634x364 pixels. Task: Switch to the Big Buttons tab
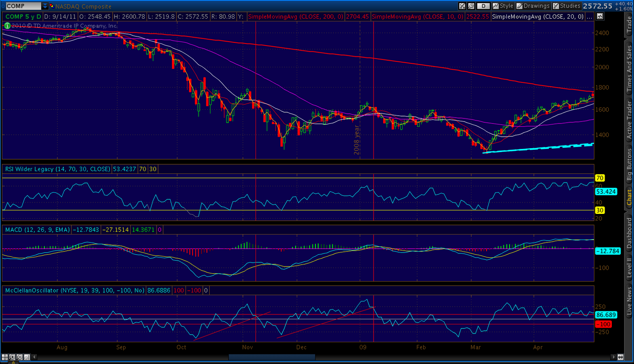[629, 164]
